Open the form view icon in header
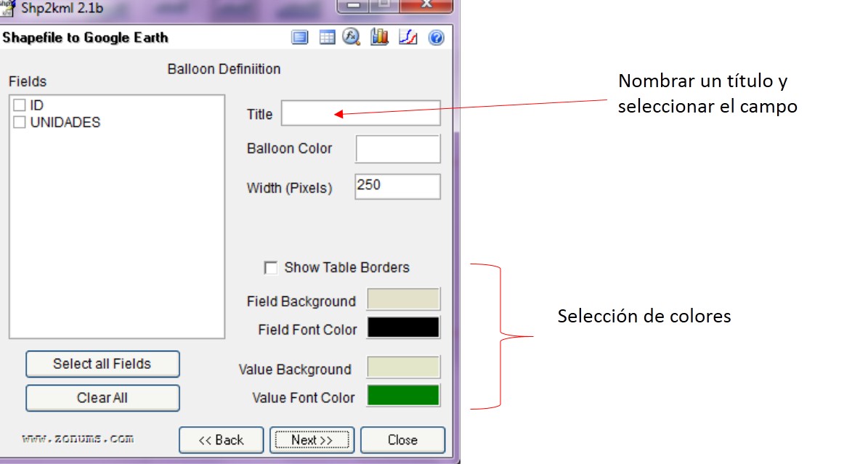 tap(299, 38)
